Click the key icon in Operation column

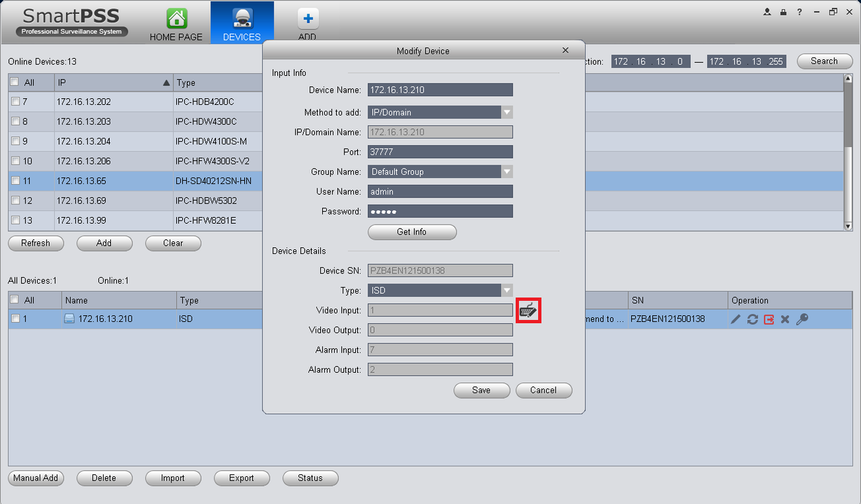click(x=802, y=319)
